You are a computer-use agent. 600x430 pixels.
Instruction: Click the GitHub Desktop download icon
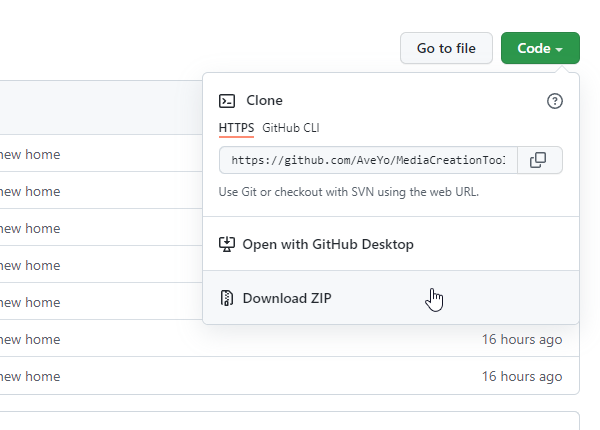coord(227,244)
